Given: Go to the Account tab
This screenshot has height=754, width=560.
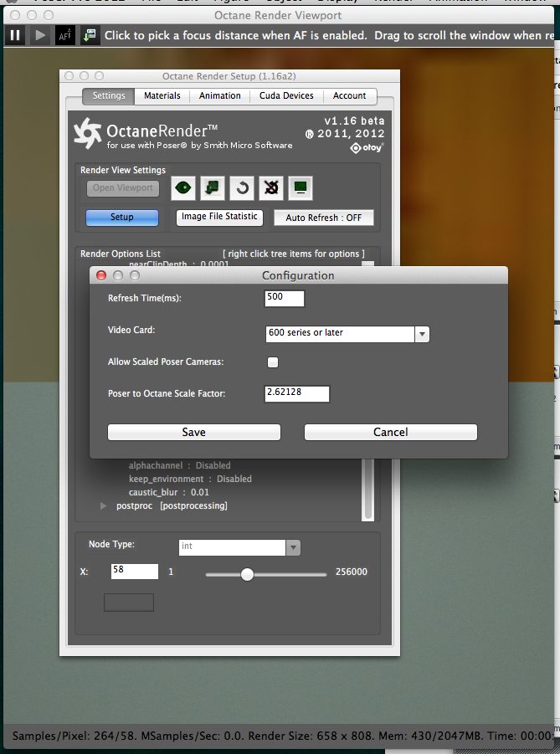Looking at the screenshot, I should (x=349, y=95).
